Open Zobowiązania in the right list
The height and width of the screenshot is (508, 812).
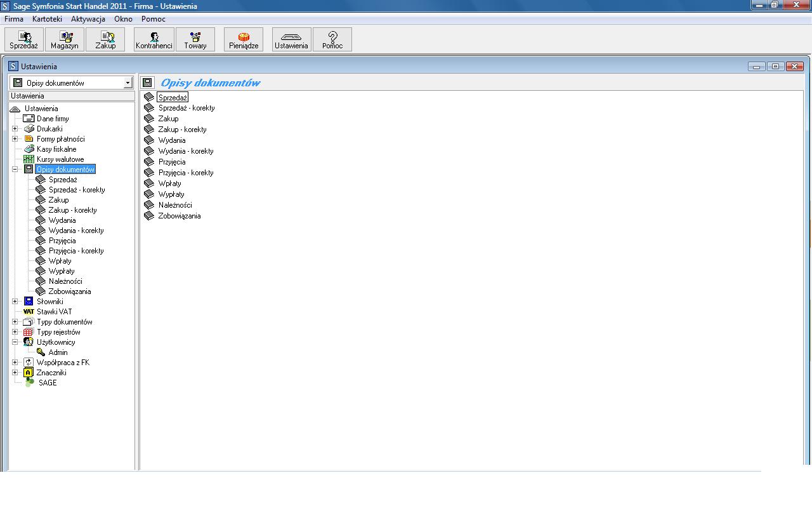(x=180, y=216)
